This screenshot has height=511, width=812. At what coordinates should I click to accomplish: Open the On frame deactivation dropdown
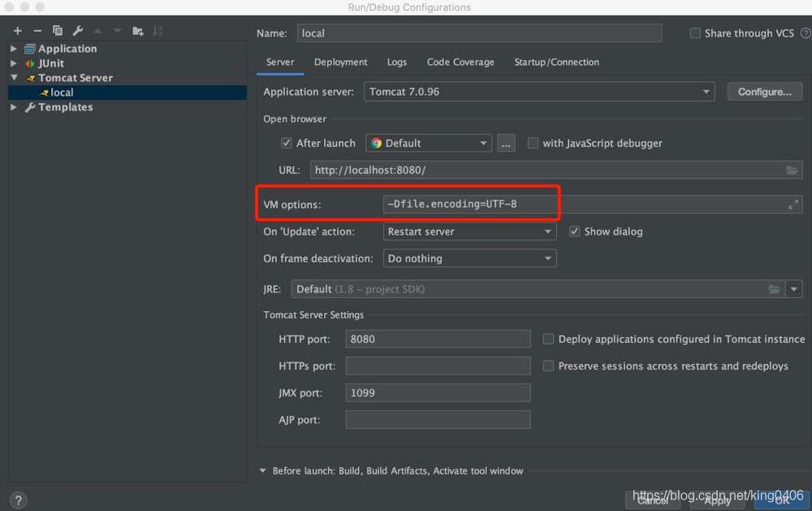469,258
